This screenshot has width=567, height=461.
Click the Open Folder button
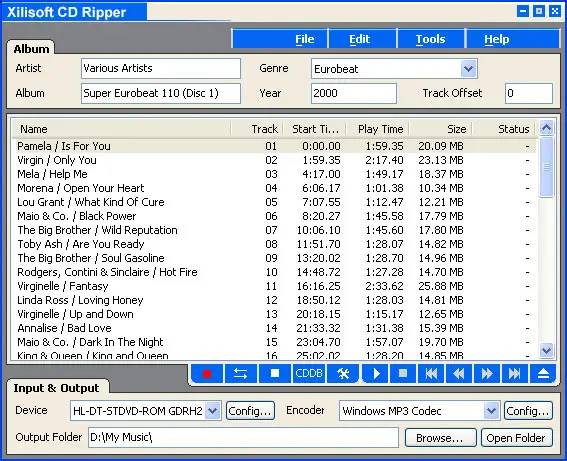[x=516, y=438]
